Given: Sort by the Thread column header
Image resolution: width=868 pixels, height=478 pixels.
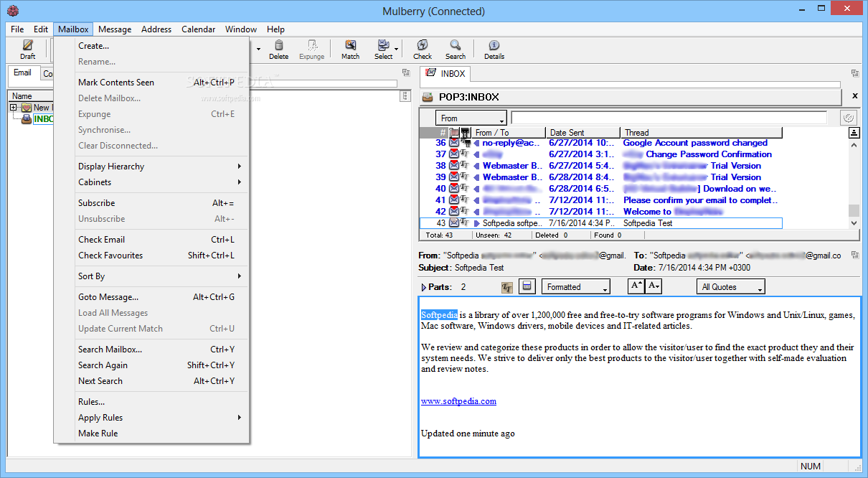Looking at the screenshot, I should 701,133.
